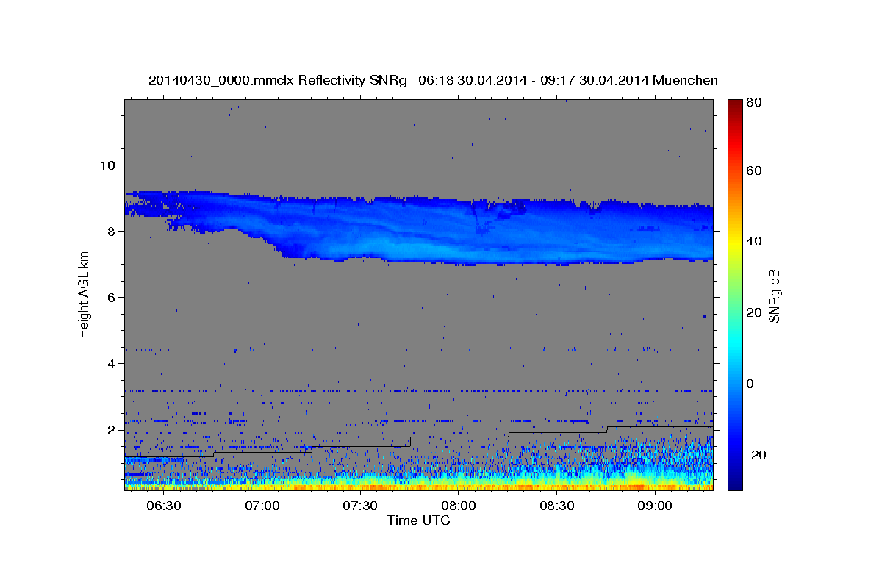Image resolution: width=882 pixels, height=588 pixels.
Task: Select the Height AGL km axis label
Action: point(84,294)
